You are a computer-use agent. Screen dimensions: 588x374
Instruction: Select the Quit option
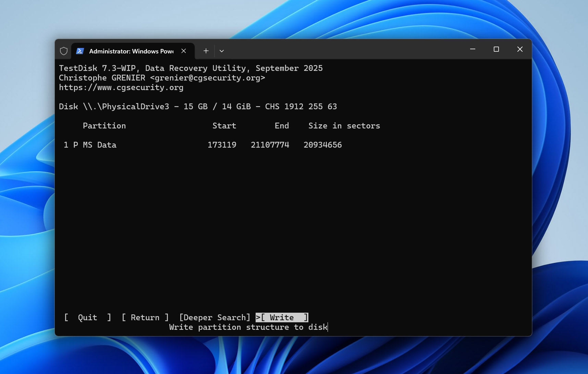click(x=88, y=317)
